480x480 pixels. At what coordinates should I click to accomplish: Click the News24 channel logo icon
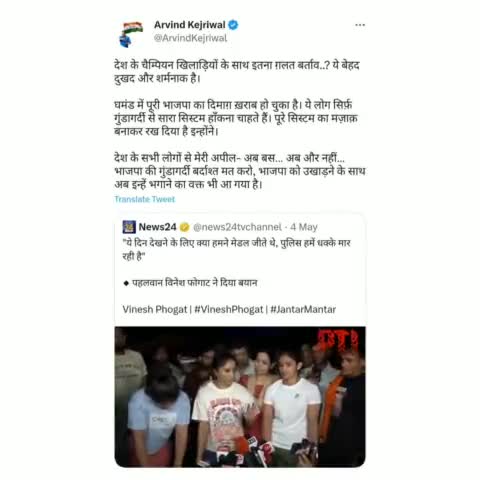click(x=129, y=227)
